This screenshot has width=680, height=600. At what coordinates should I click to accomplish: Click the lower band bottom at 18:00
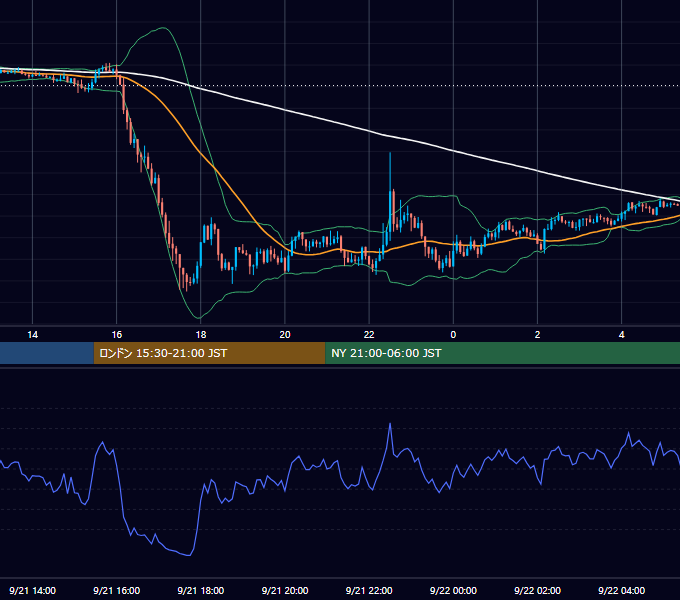[199, 317]
